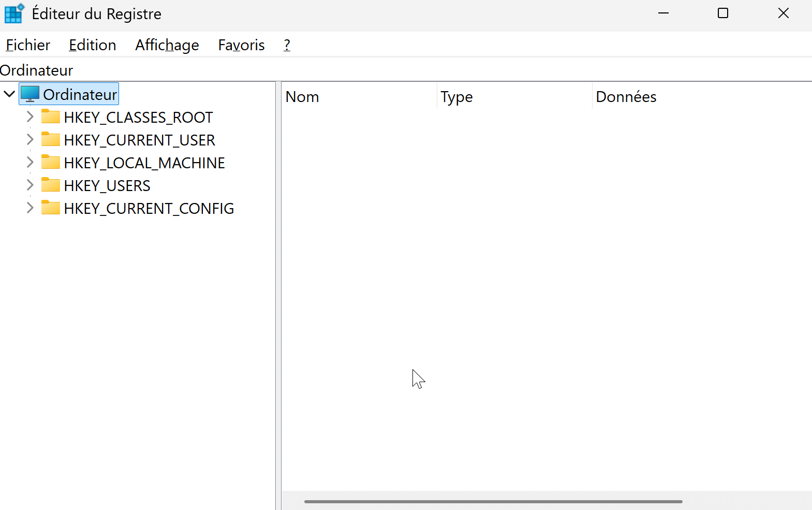The height and width of the screenshot is (510, 812).
Task: Expand the HKEY_LOCAL_MACHINE key
Action: pyautogui.click(x=30, y=163)
